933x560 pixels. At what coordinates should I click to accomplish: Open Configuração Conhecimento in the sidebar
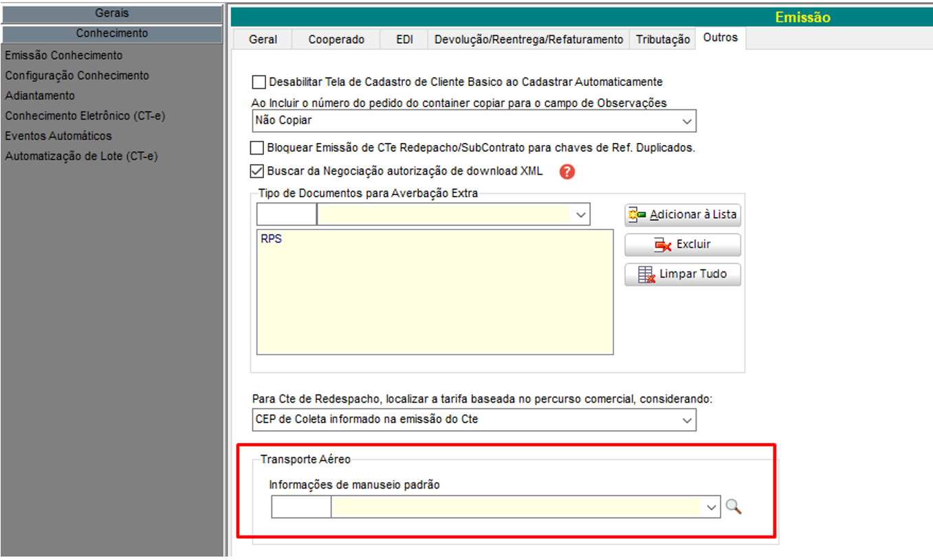(x=77, y=76)
